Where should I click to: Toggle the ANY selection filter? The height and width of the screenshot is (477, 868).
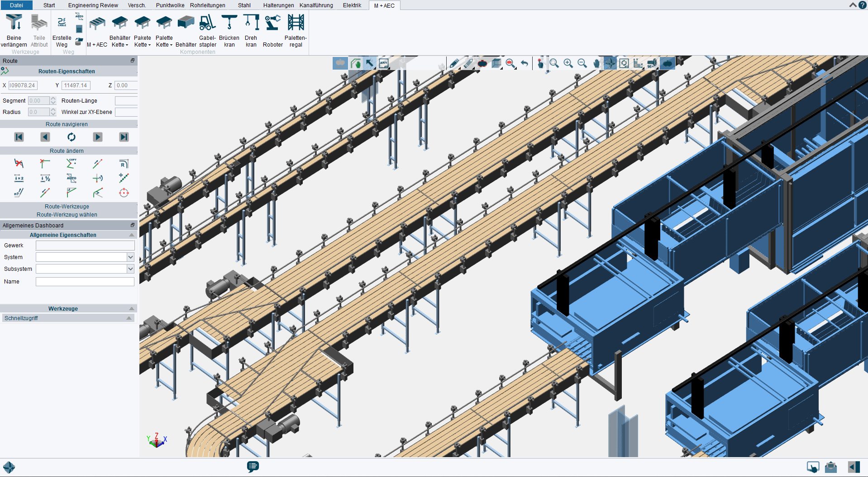click(383, 63)
